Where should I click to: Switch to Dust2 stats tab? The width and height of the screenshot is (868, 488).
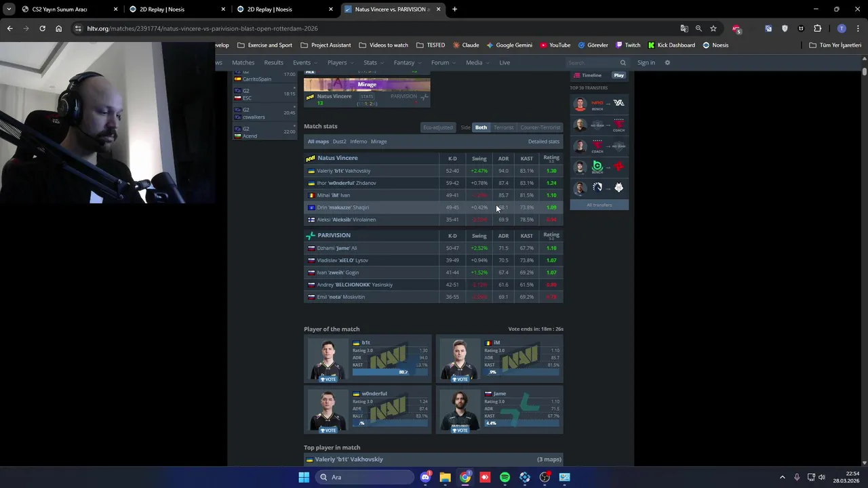(339, 142)
